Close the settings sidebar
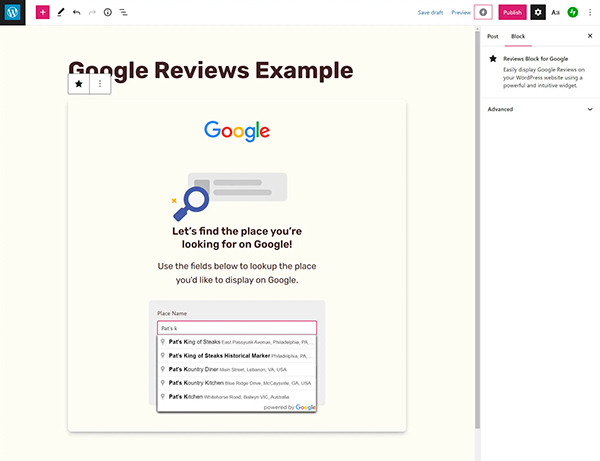 (x=590, y=36)
